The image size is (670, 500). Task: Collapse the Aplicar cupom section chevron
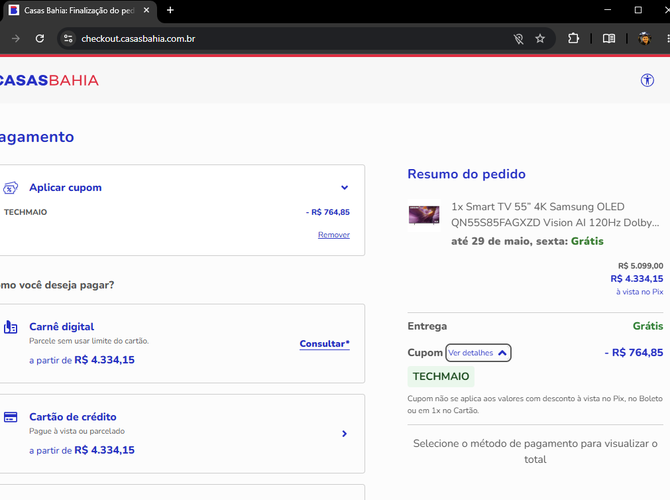(344, 188)
